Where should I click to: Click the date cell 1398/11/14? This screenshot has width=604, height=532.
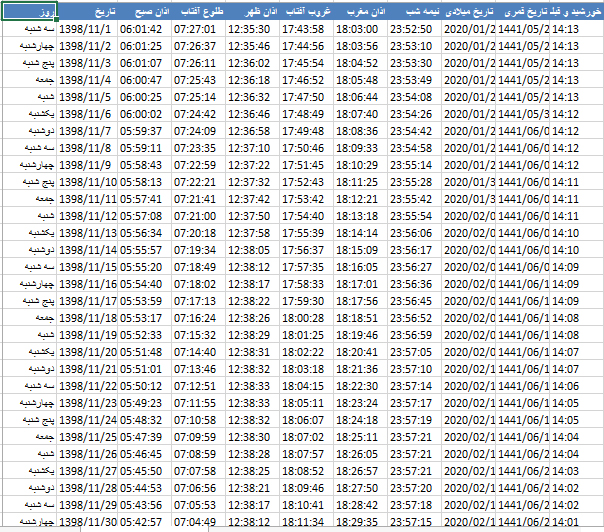point(87,250)
